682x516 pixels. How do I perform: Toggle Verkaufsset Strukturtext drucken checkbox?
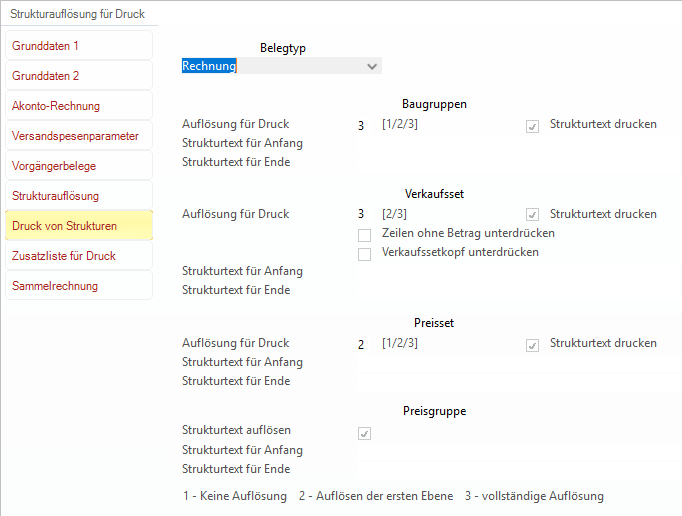[x=532, y=214]
